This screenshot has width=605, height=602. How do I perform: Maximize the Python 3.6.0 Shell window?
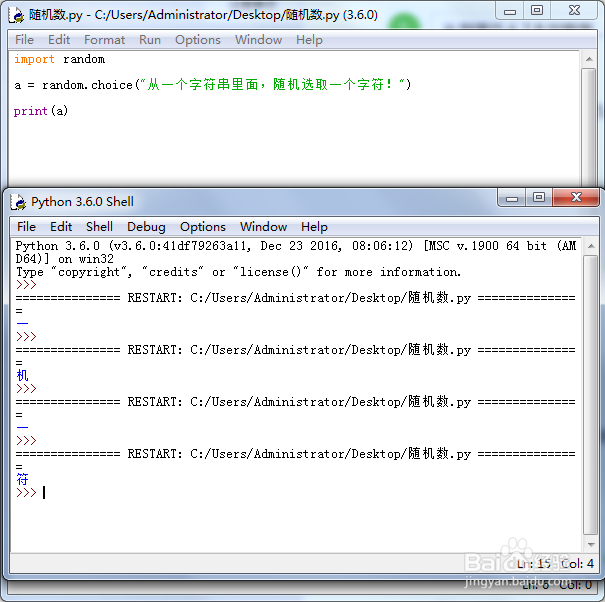click(x=539, y=198)
